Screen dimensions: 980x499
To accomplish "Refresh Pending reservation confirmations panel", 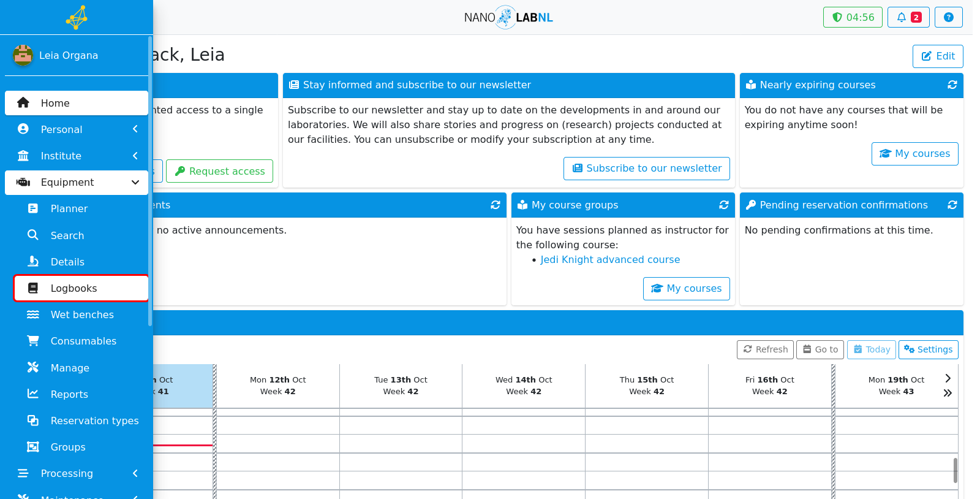I will pos(952,205).
